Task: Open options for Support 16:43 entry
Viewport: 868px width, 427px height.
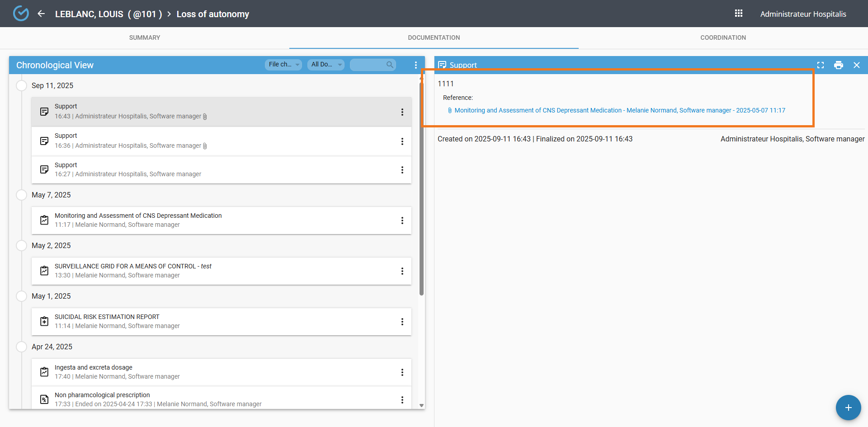Action: (x=402, y=112)
